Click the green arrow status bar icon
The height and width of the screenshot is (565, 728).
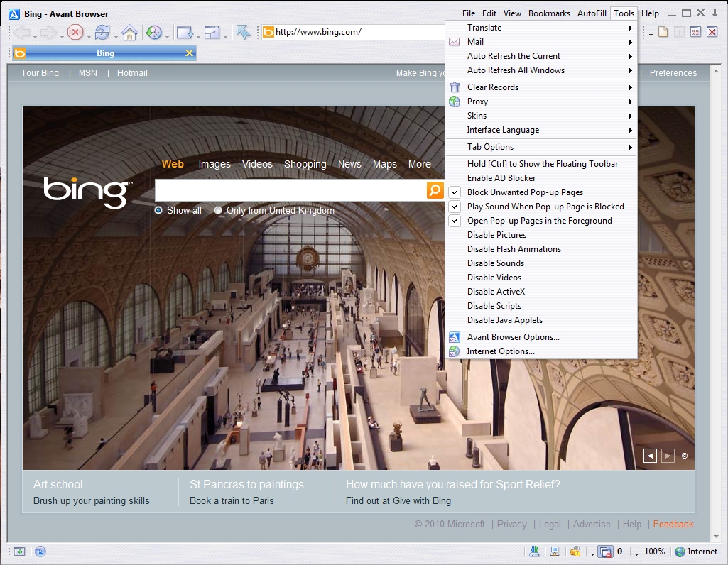[x=19, y=552]
